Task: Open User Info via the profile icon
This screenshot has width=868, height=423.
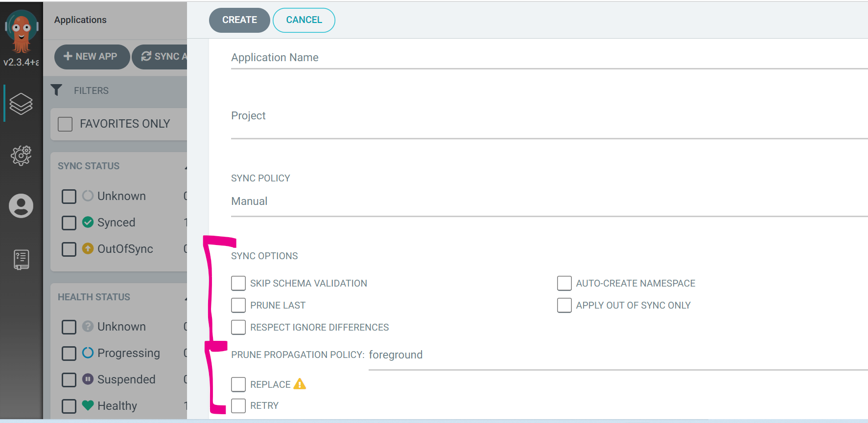Action: [21, 206]
